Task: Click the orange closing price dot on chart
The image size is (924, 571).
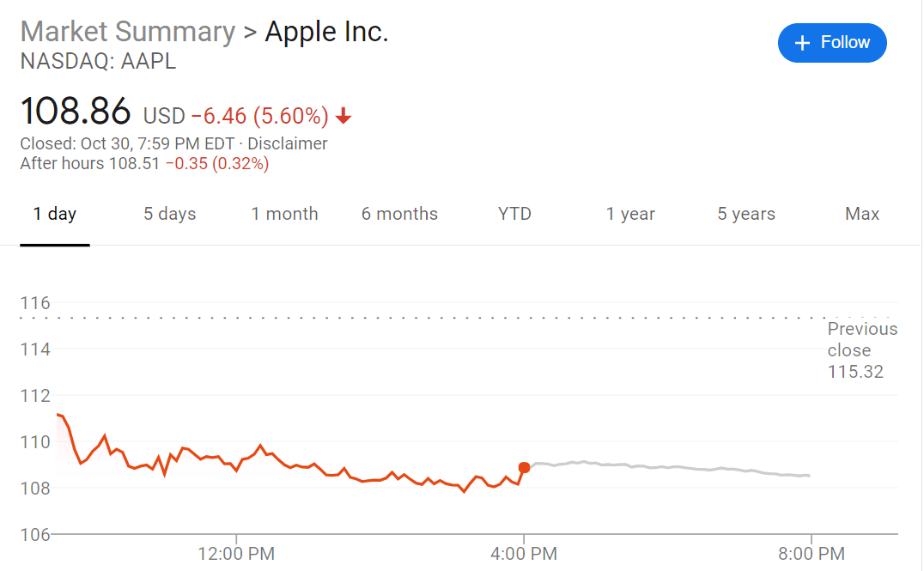Action: (524, 467)
